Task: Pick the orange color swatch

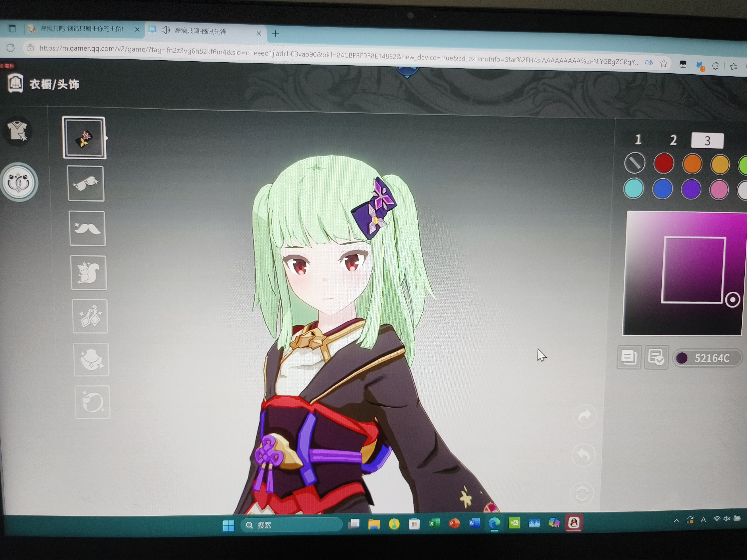Action: coord(692,164)
